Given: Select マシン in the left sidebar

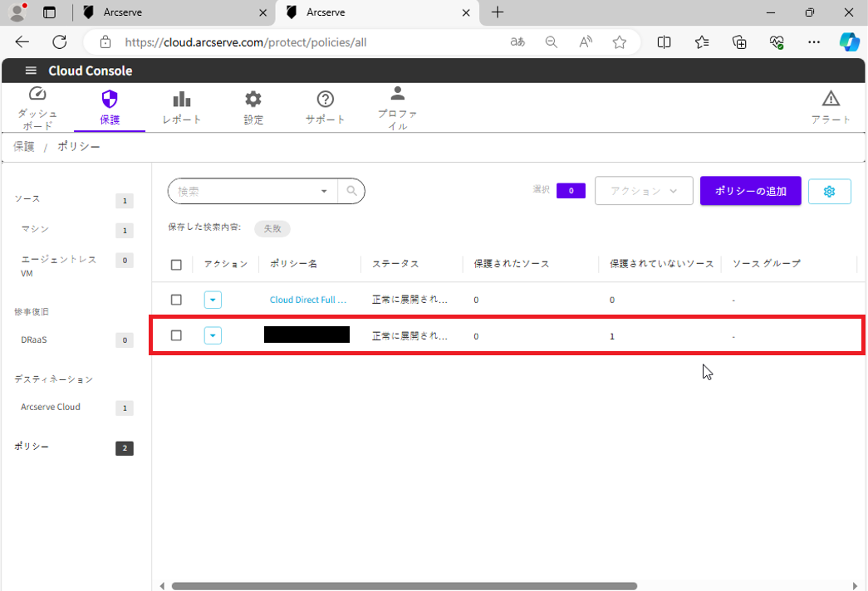Looking at the screenshot, I should coord(35,229).
